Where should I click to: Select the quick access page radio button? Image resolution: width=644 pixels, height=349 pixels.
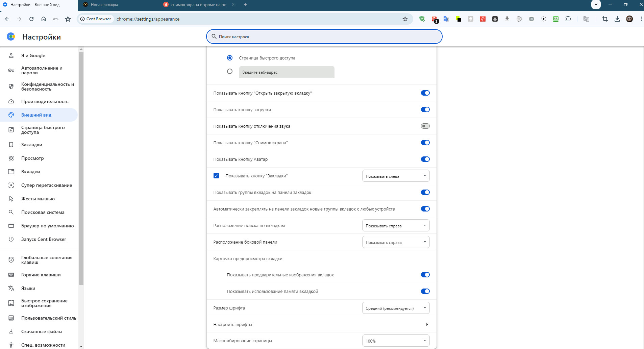pyautogui.click(x=230, y=58)
